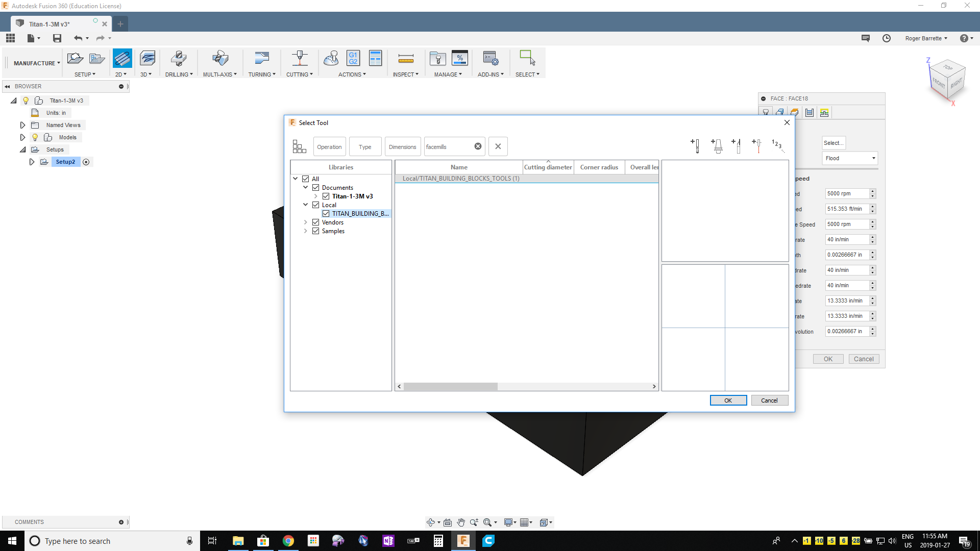Open Chrome from the taskbar
Image resolution: width=980 pixels, height=551 pixels.
[x=288, y=541]
